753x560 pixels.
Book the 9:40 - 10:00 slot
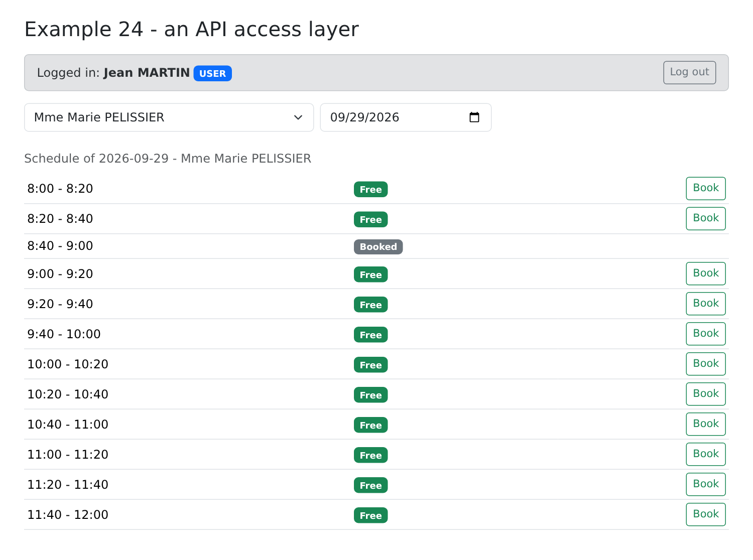click(705, 334)
